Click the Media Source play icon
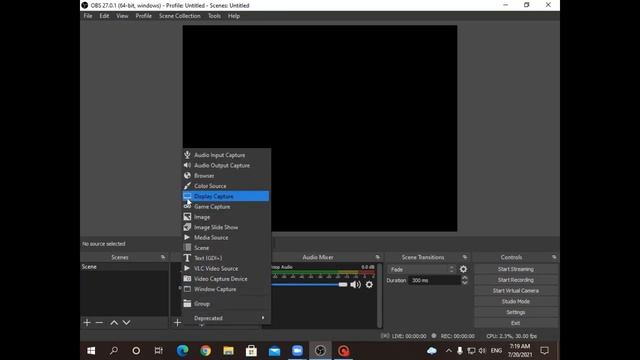Image resolution: width=640 pixels, height=360 pixels. [187, 237]
